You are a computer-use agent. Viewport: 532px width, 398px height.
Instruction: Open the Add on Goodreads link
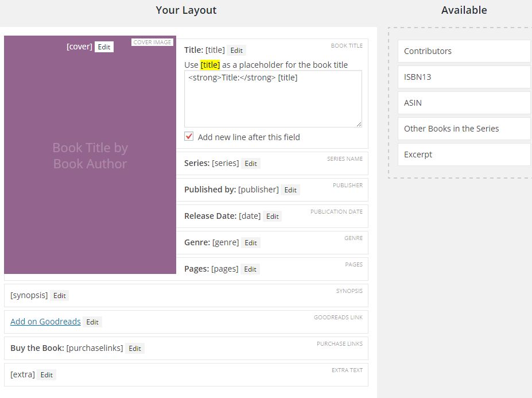pyautogui.click(x=45, y=322)
